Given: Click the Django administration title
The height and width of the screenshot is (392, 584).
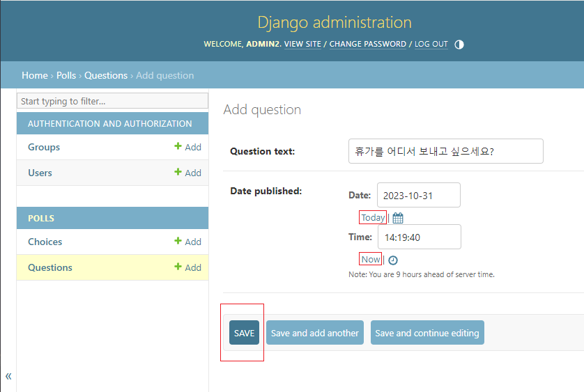Looking at the screenshot, I should pyautogui.click(x=335, y=22).
